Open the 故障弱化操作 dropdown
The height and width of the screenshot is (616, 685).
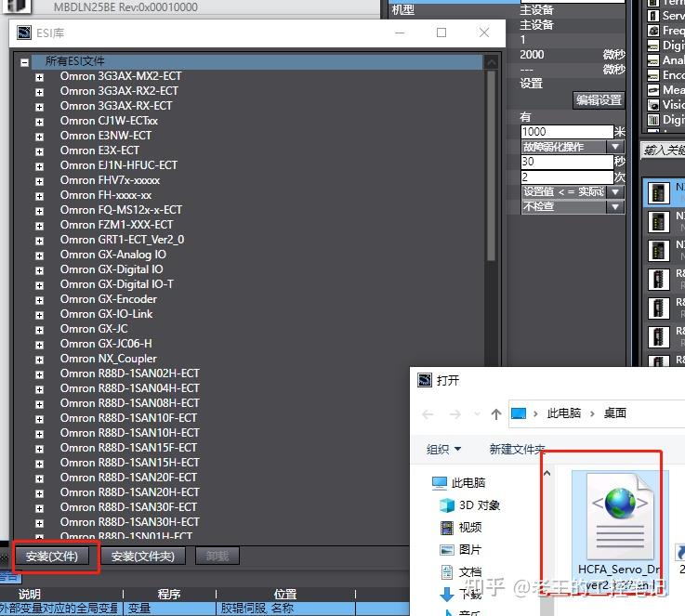[615, 147]
